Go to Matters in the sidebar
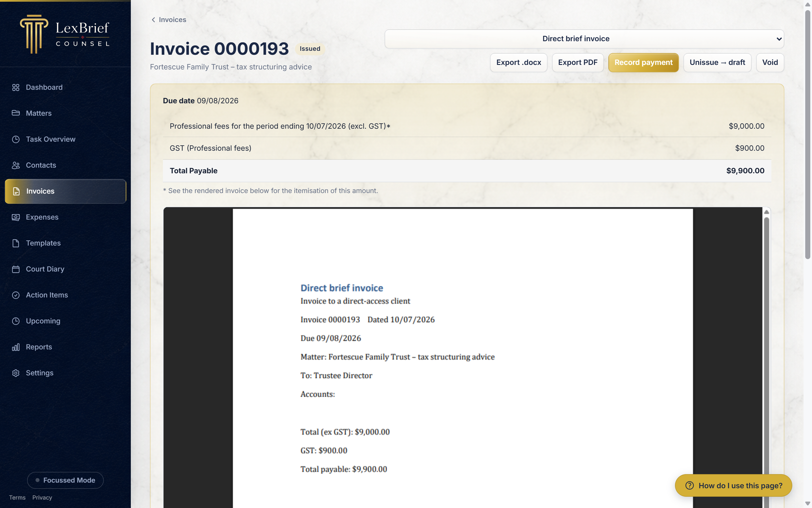Viewport: 812px width, 508px height. tap(65, 113)
